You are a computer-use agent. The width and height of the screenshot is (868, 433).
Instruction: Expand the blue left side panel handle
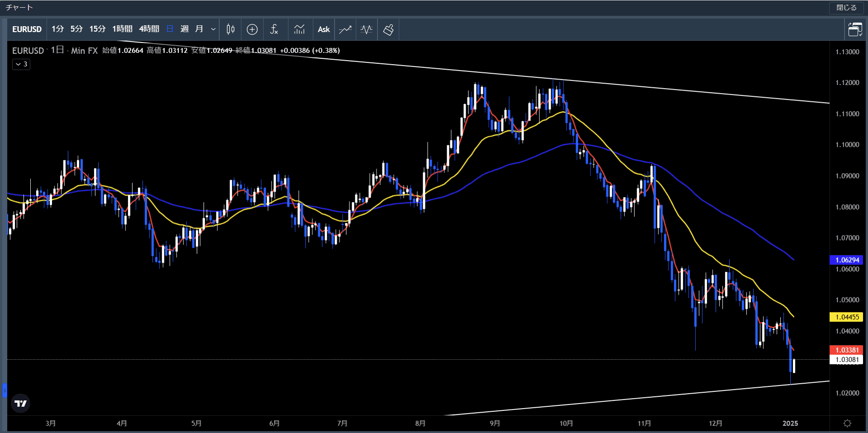click(5, 390)
